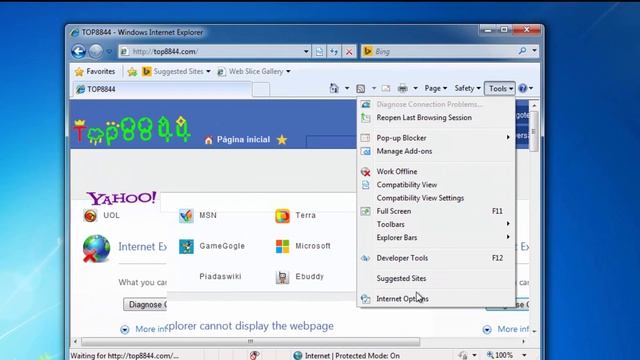
Task: Open the Explorer Bars submenu
Action: coord(436,238)
